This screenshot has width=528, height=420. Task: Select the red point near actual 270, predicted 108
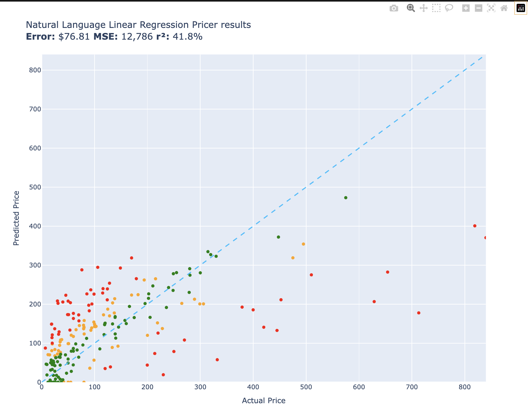tap(184, 340)
